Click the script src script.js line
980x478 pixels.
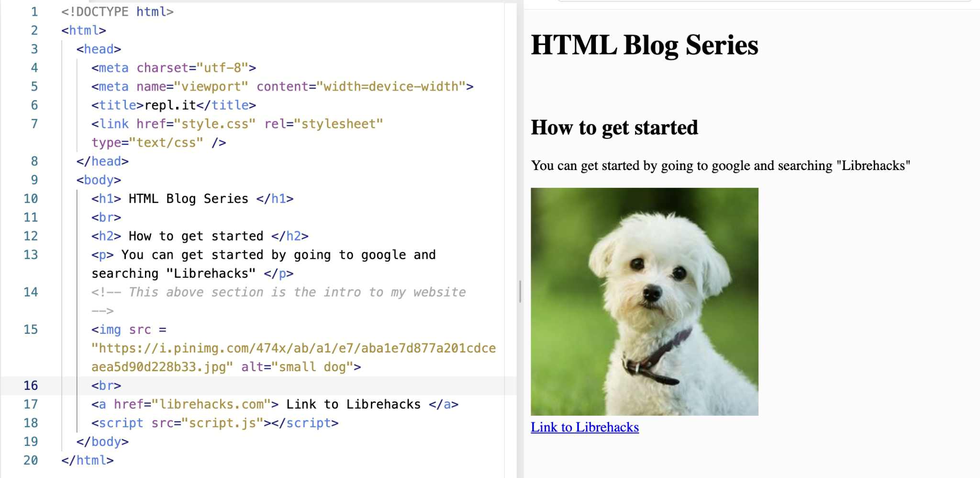point(215,423)
